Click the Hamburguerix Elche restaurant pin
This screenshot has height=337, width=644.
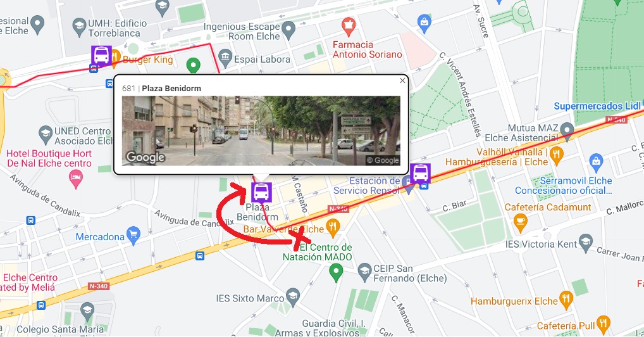566,300
